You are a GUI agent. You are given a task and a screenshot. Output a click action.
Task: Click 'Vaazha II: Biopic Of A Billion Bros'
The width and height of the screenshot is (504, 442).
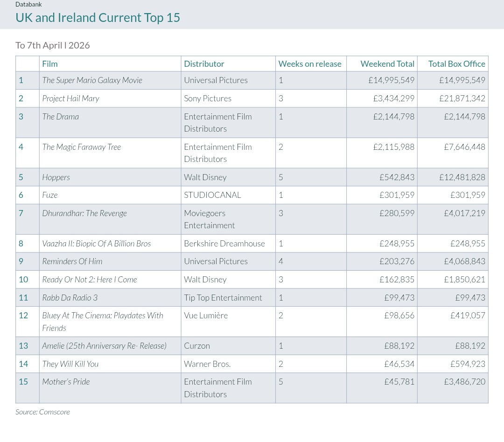[97, 244]
